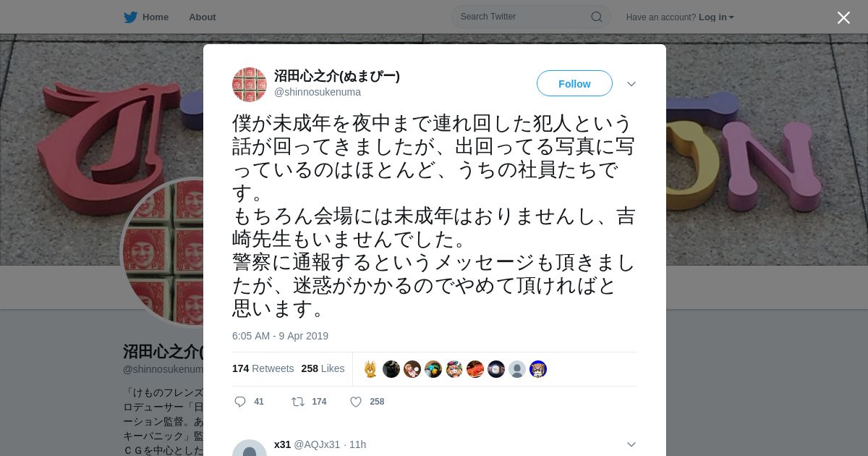The image size is (868, 456).
Task: Click the Twitter bird Home icon
Action: (x=130, y=17)
